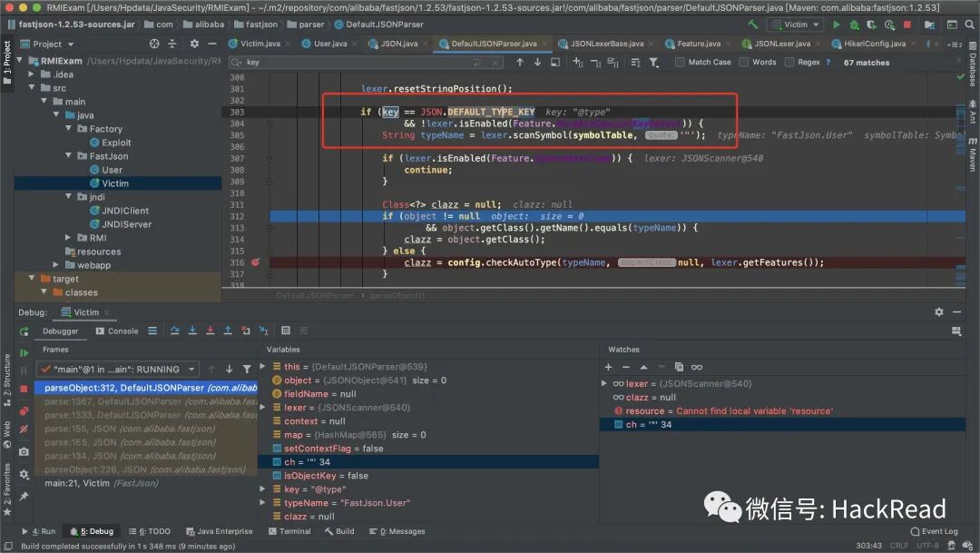
Task: Open the build hammer icon
Action: pos(753,25)
